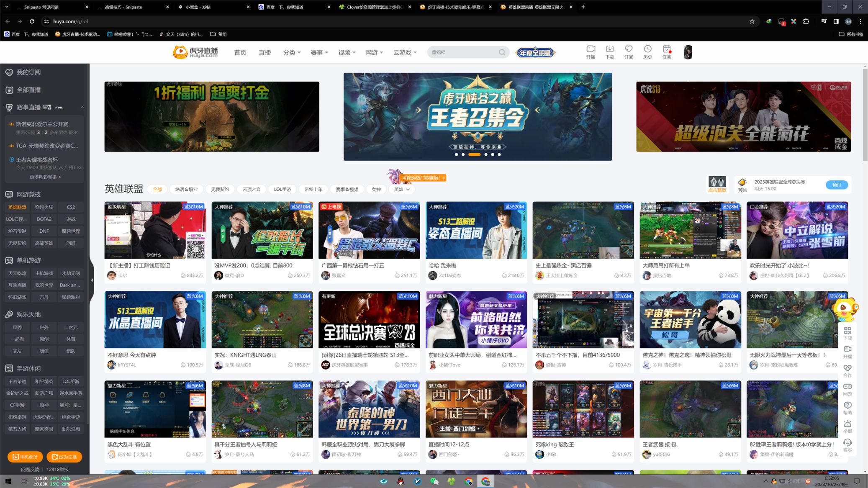Click the search magnifier icon
868x488 pixels.
click(x=502, y=52)
